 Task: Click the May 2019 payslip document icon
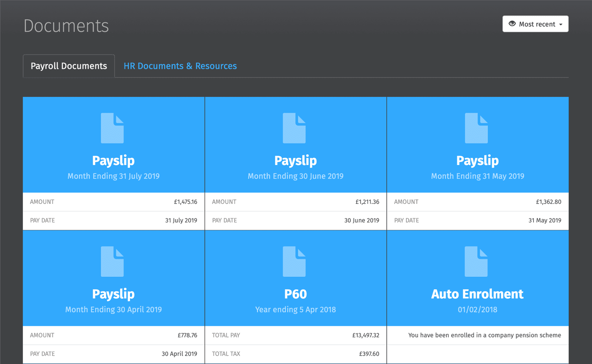(477, 128)
